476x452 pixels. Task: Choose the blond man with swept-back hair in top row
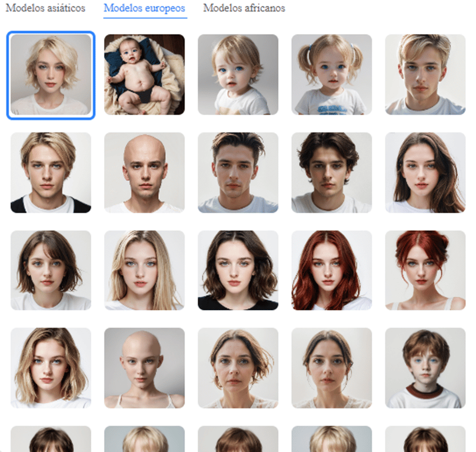[425, 75]
